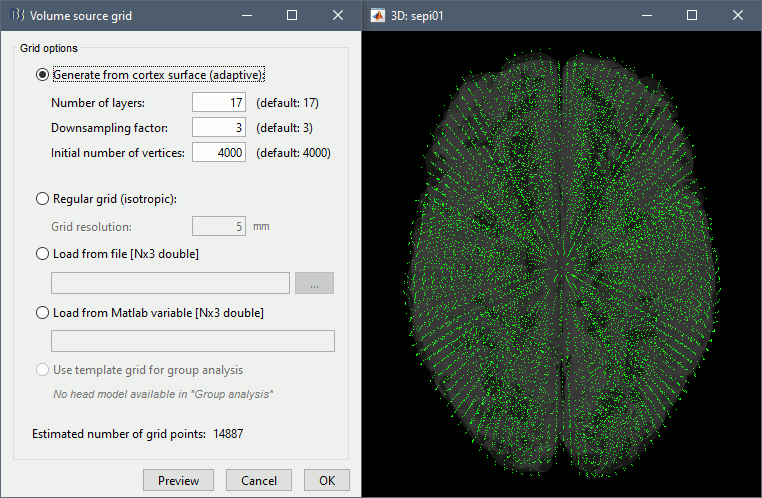Click the Matlab variable name field
This screenshot has width=762, height=498.
pyautogui.click(x=192, y=341)
